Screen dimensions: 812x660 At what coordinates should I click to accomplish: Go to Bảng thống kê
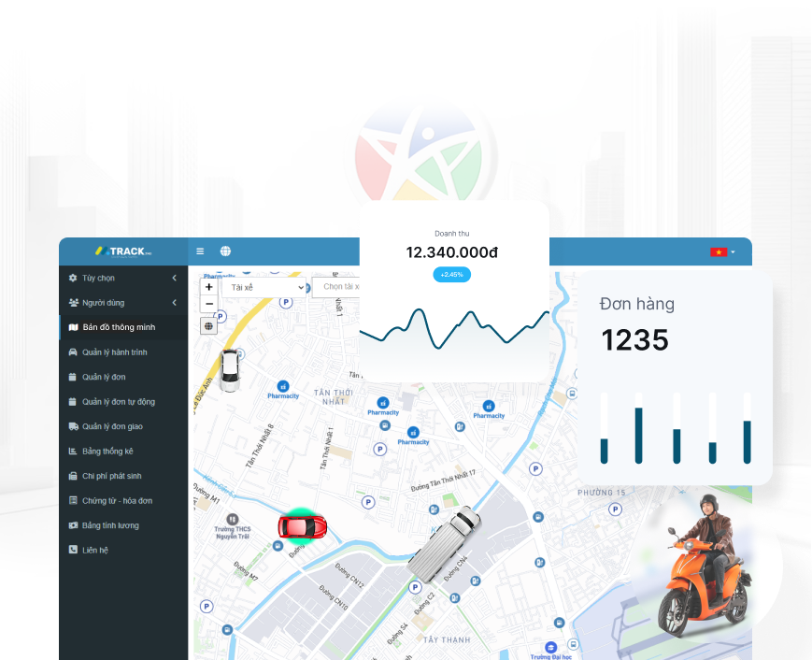click(107, 452)
